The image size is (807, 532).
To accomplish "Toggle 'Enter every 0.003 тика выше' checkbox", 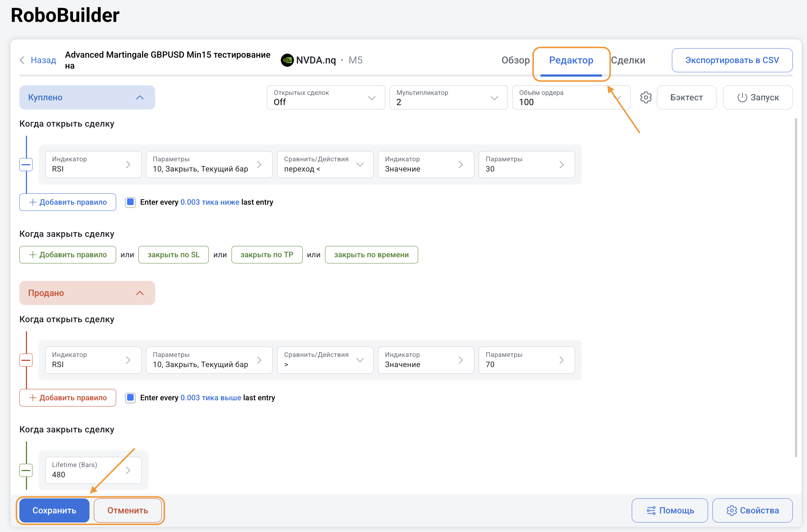I will click(x=130, y=398).
